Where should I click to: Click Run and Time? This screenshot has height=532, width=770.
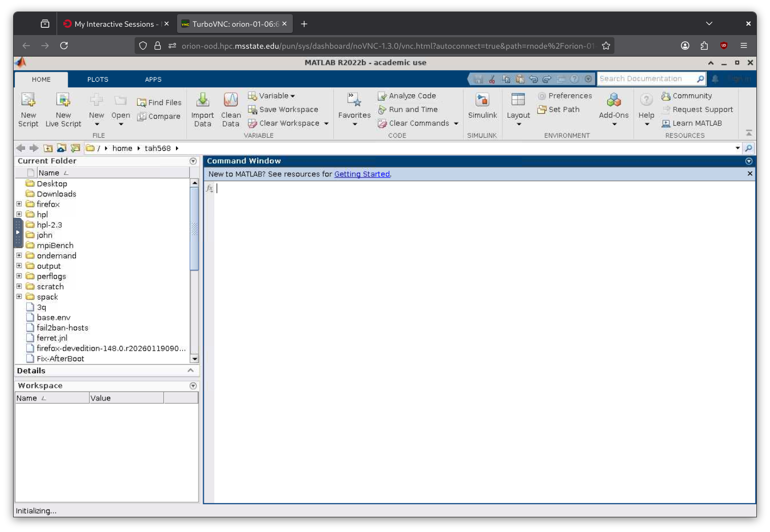pos(408,109)
